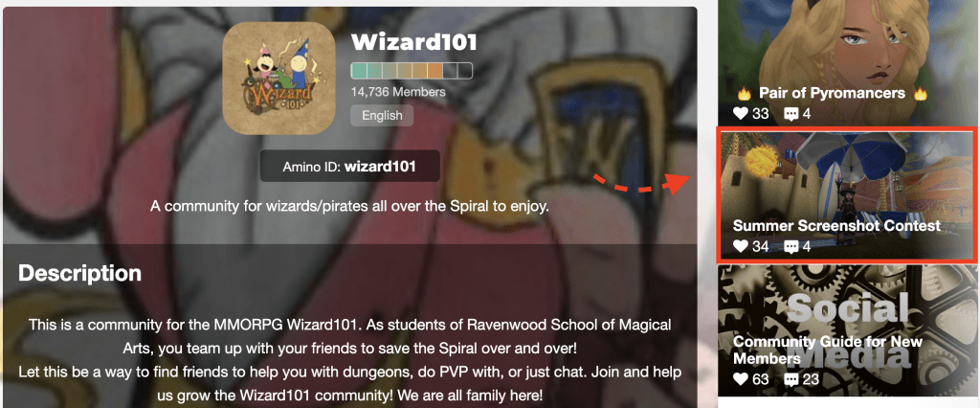Click comment icon on Pair of Pyromancers
The width and height of the screenshot is (980, 408).
click(791, 115)
